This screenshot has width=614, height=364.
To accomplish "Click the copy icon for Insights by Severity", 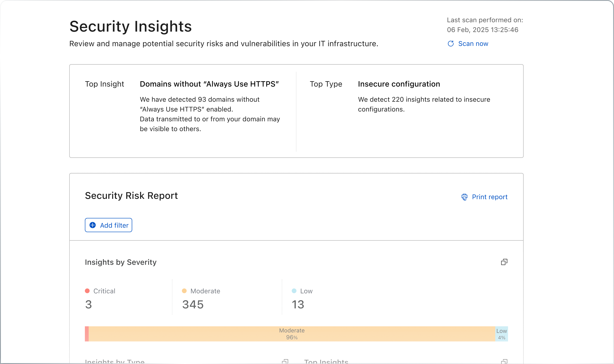I will pos(504,262).
